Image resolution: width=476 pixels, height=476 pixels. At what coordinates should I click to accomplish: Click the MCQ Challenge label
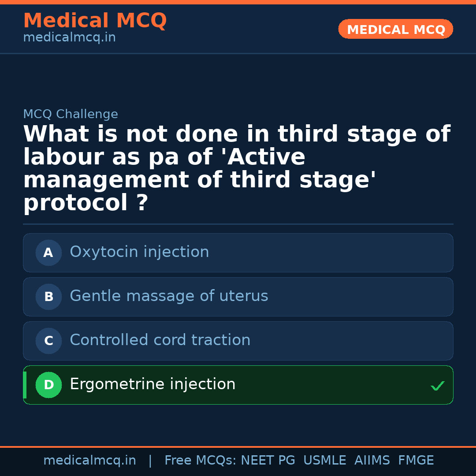71,115
